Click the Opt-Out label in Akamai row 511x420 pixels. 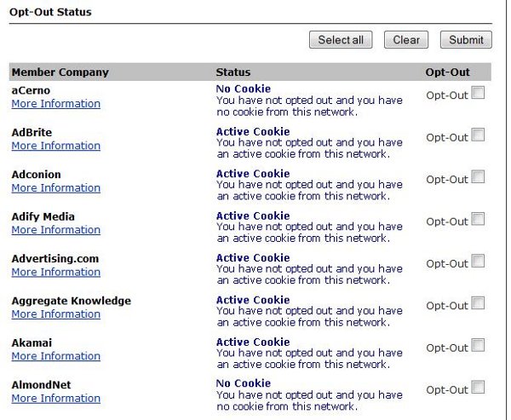447,348
